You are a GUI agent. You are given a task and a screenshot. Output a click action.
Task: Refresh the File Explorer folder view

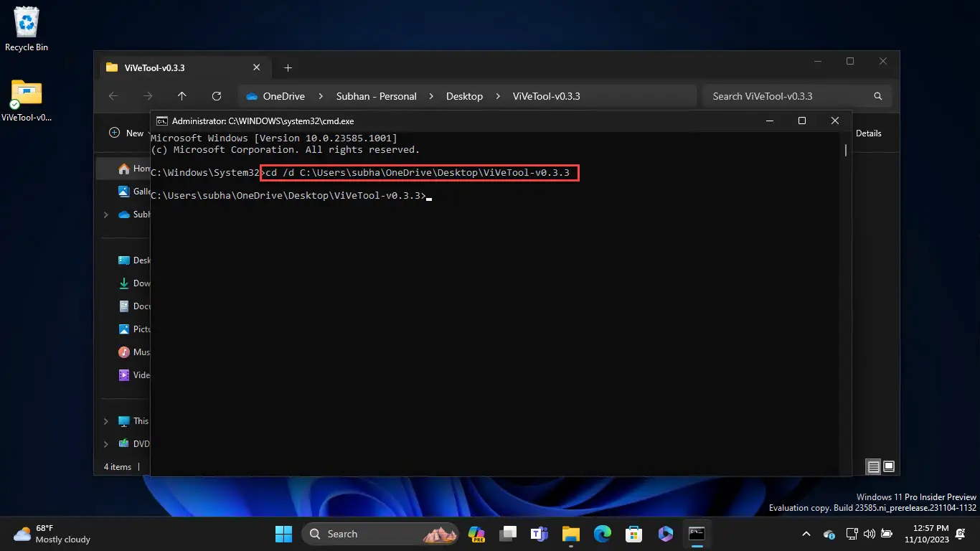pyautogui.click(x=217, y=96)
